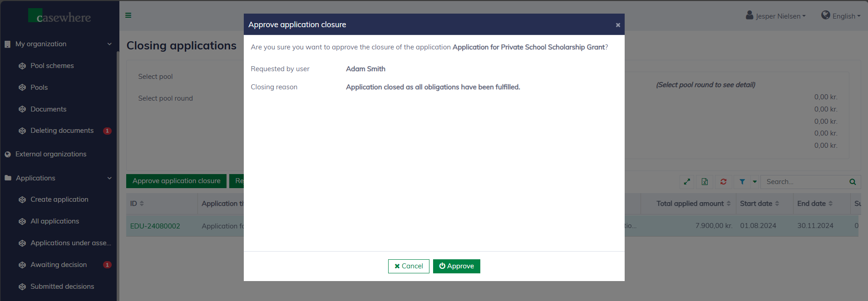Screen dimensions: 868x301
Task: Sort table by ID column
Action: 137,204
